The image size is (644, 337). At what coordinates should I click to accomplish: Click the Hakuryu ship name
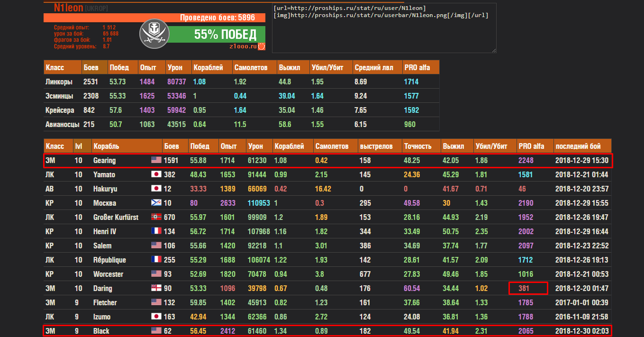(105, 189)
